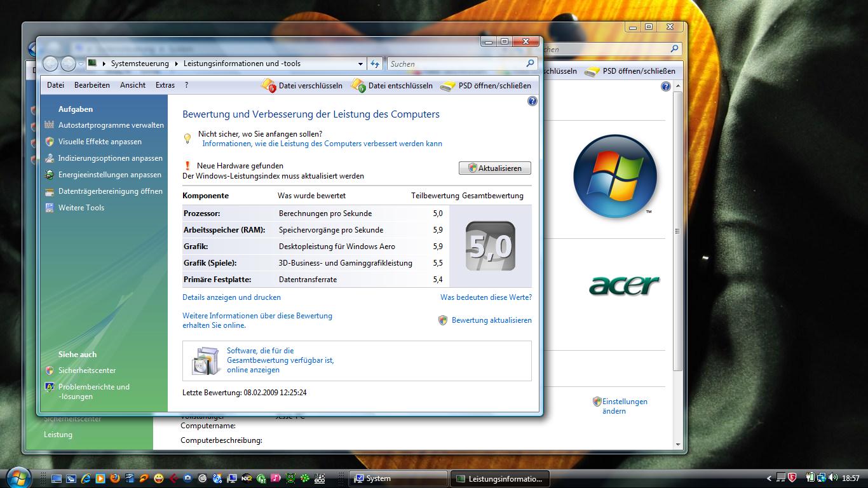Open the Ansicht menu
This screenshot has height=488, width=868.
pyautogui.click(x=133, y=85)
